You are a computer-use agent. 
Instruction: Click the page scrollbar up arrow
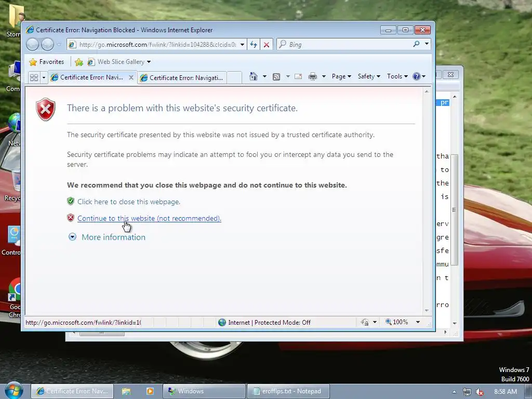click(x=427, y=91)
